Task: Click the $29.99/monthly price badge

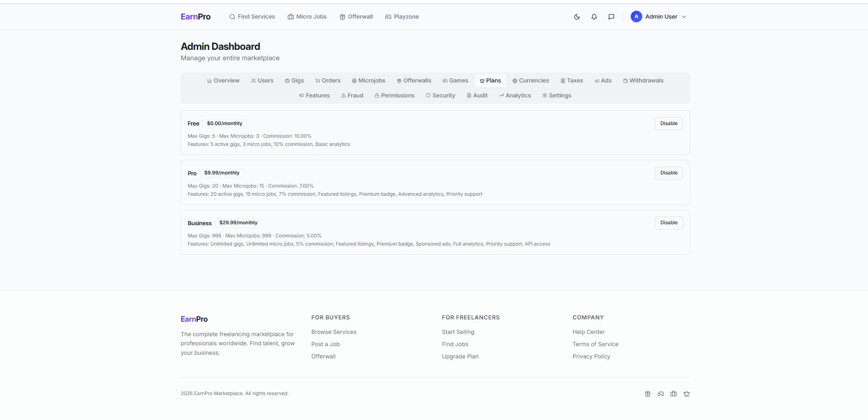Action: tap(239, 223)
